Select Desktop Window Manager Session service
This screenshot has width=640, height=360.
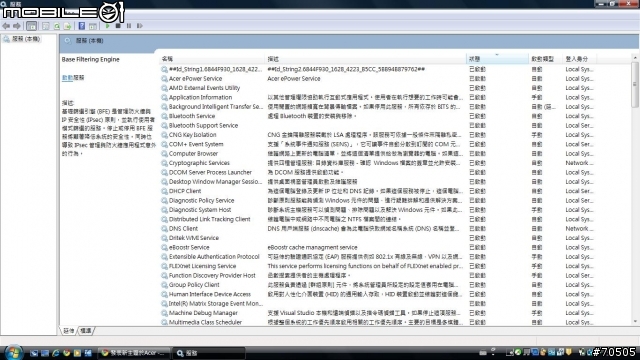(378, 182)
